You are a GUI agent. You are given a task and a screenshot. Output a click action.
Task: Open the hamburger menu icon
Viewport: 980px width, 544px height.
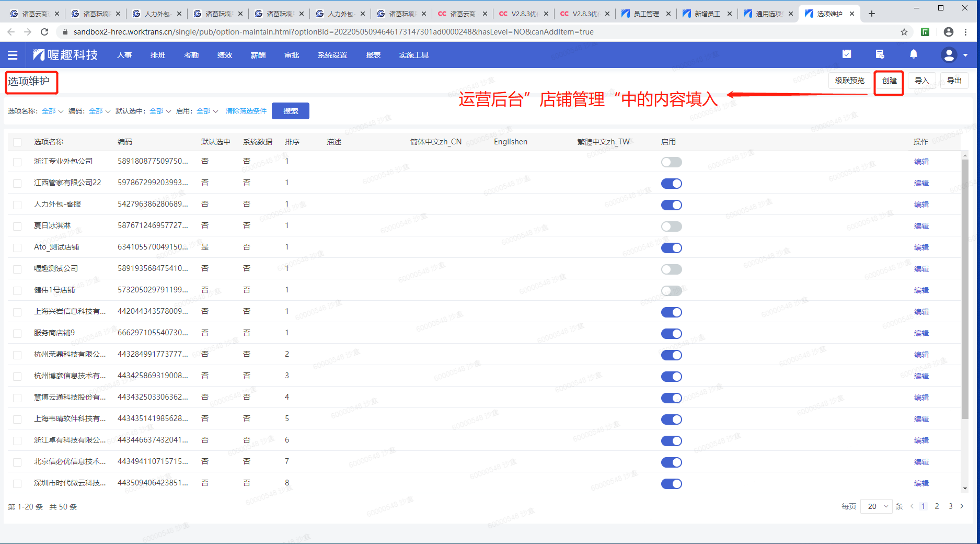coord(13,55)
